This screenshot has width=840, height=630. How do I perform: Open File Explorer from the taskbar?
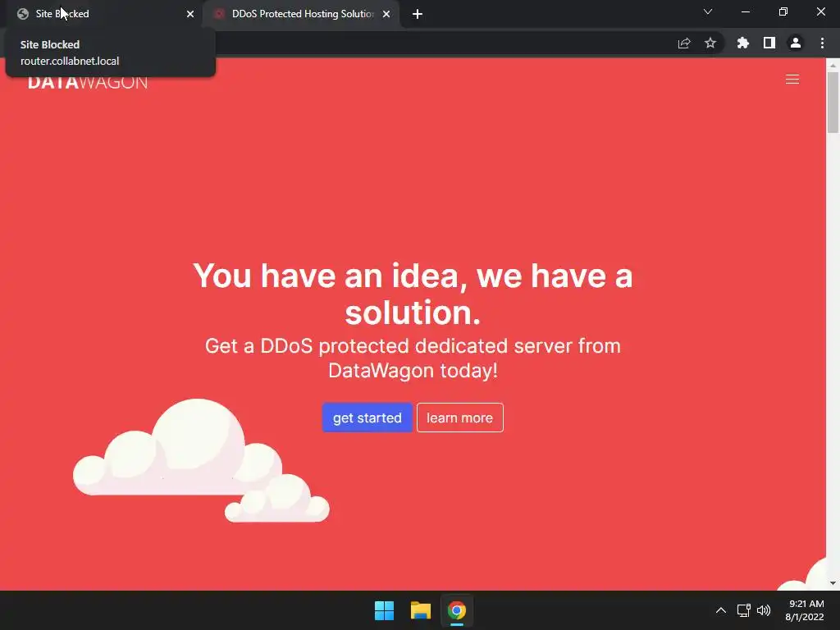pos(421,610)
